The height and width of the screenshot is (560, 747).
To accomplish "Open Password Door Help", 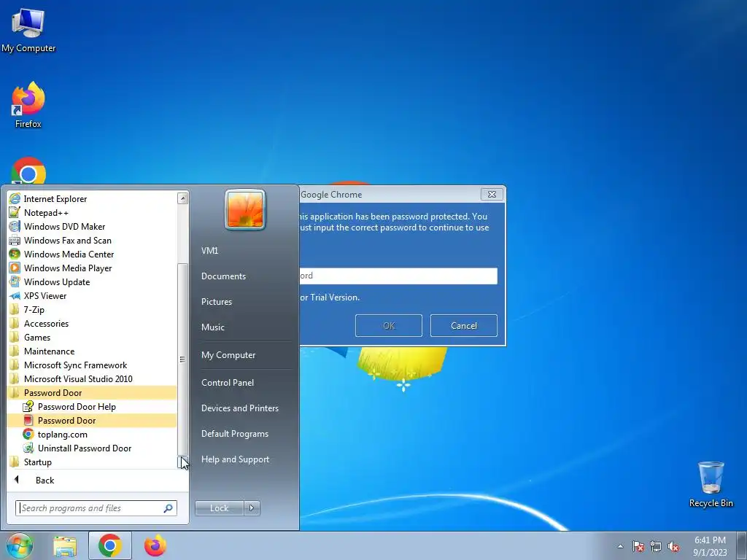I will pos(92,406).
